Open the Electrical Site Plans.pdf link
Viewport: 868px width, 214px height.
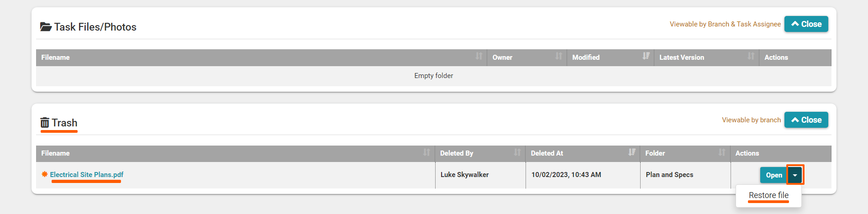point(87,175)
